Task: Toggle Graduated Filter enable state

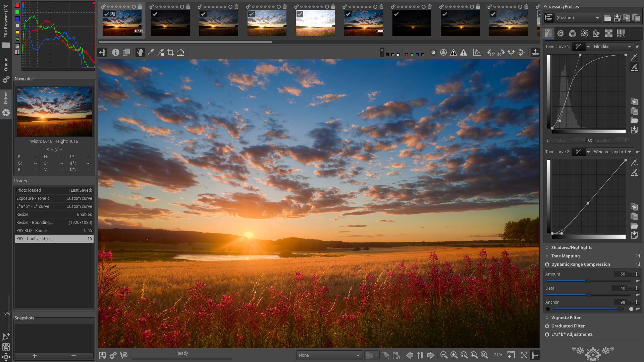Action: point(547,326)
